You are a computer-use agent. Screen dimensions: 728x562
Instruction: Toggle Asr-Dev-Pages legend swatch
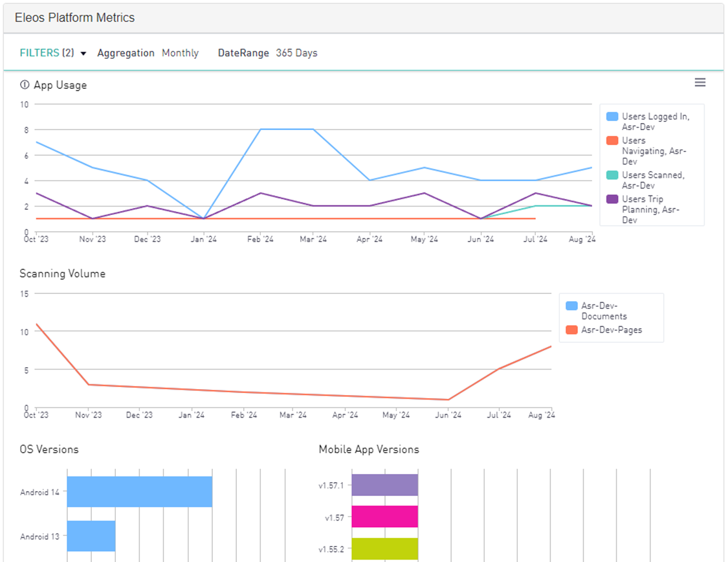click(x=571, y=330)
